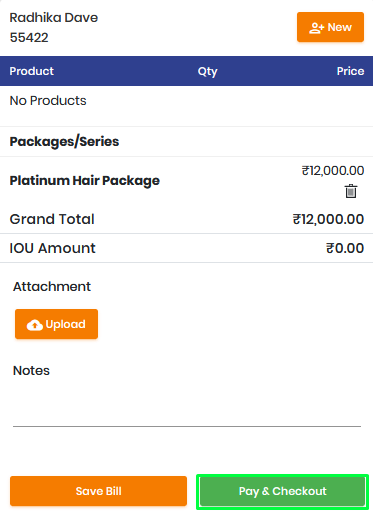Click the Packages/Series section heading

point(64,142)
